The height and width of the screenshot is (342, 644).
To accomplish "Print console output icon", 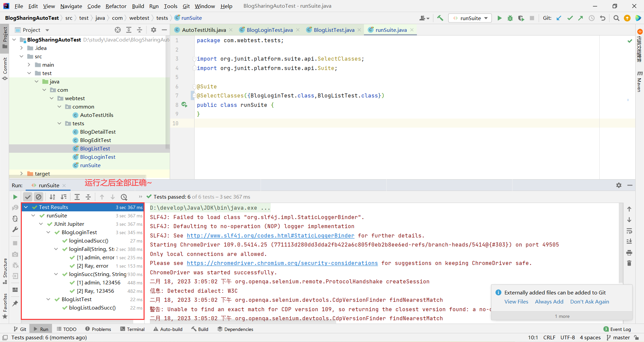I will coord(629,253).
